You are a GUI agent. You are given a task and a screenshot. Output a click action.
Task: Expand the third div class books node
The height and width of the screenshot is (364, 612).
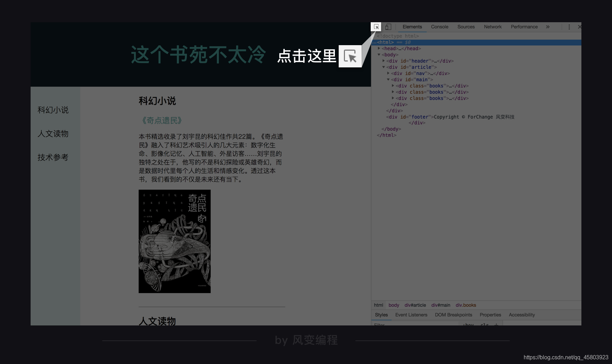click(393, 98)
